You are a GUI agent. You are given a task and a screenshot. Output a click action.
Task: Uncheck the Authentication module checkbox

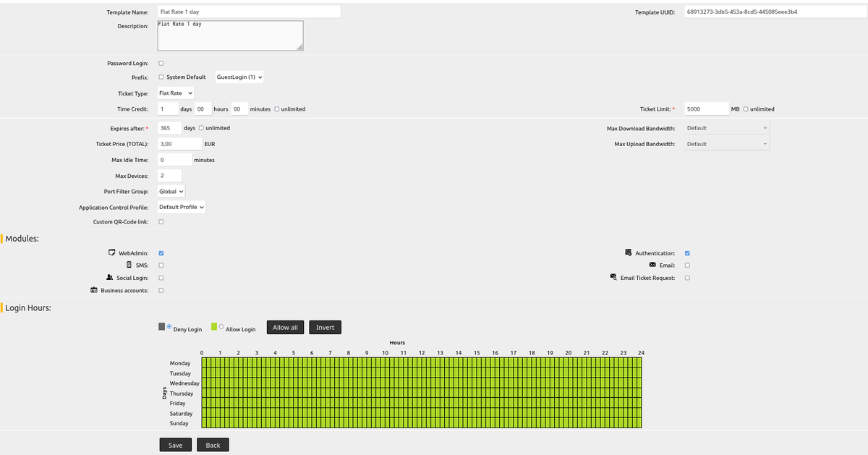point(687,253)
